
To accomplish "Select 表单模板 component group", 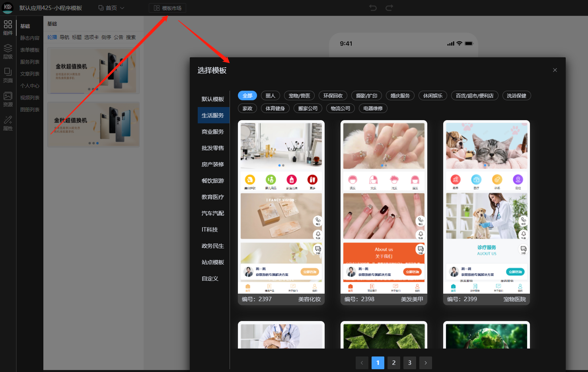I will pyautogui.click(x=30, y=50).
